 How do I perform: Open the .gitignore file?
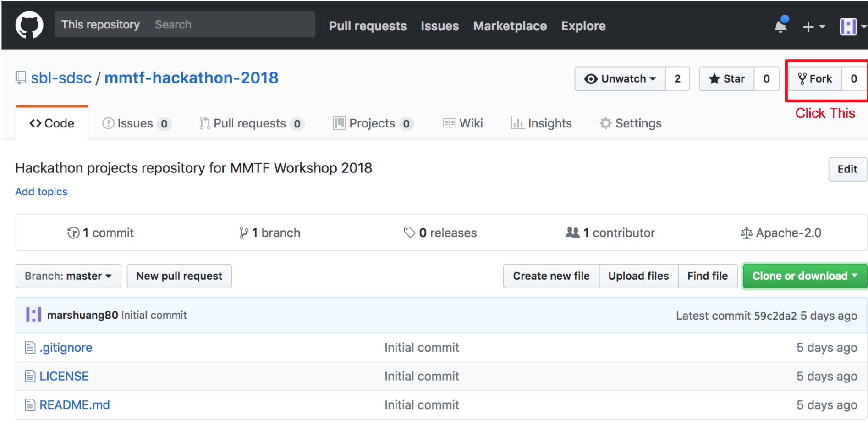tap(66, 348)
